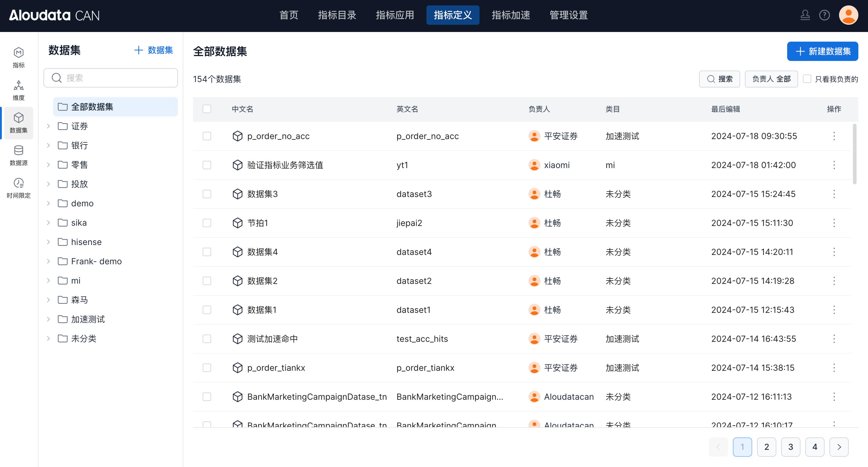The image size is (868, 467).
Task: Click the 新建数据集 button
Action: click(x=822, y=51)
